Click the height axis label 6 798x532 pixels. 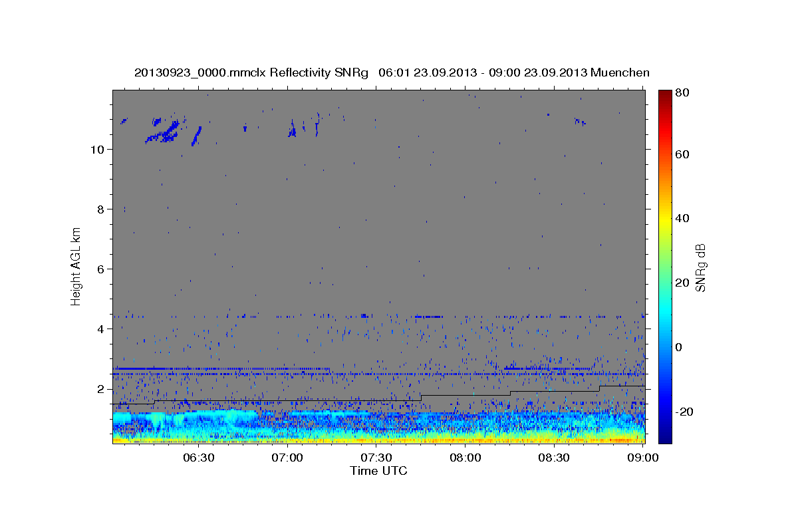tap(101, 269)
